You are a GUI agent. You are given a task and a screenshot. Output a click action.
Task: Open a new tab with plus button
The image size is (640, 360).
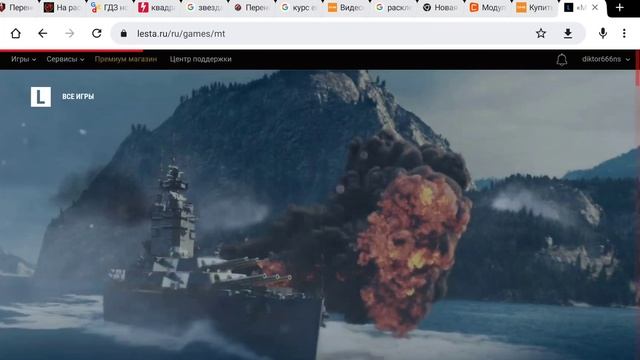[x=620, y=7]
